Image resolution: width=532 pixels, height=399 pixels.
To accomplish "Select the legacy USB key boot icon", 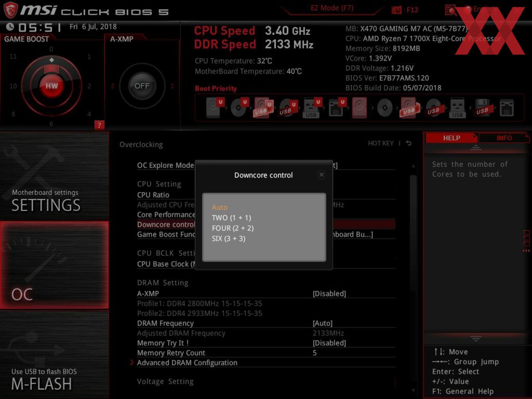I will coord(457,108).
